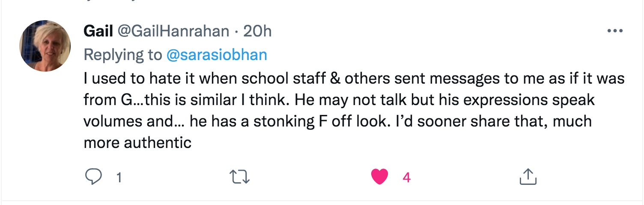Go to the @sarasiobhan mention
This screenshot has width=644, height=205.
(216, 55)
